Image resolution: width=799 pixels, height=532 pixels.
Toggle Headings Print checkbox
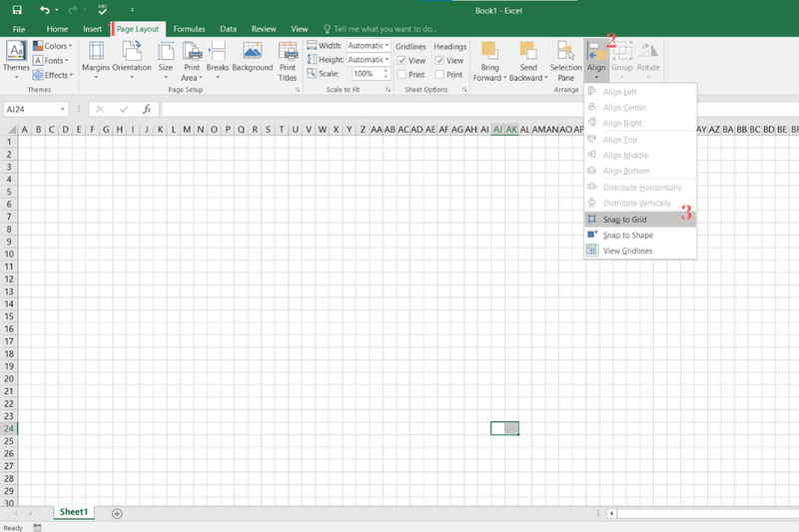440,74
